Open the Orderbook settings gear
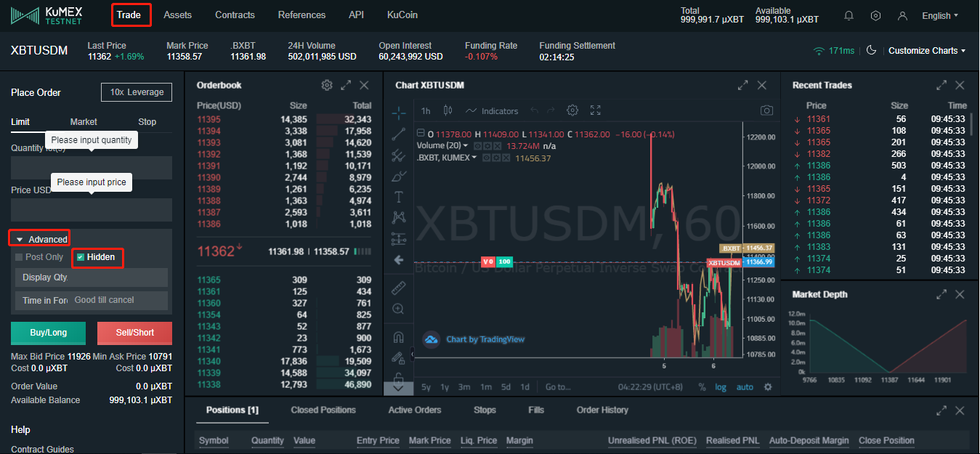 click(327, 85)
